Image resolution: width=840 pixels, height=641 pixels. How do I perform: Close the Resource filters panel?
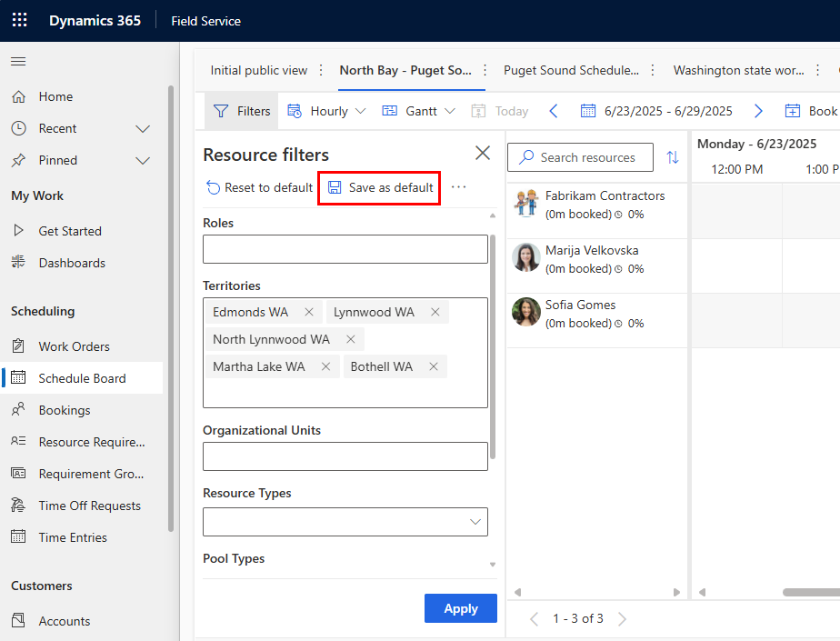coord(483,154)
